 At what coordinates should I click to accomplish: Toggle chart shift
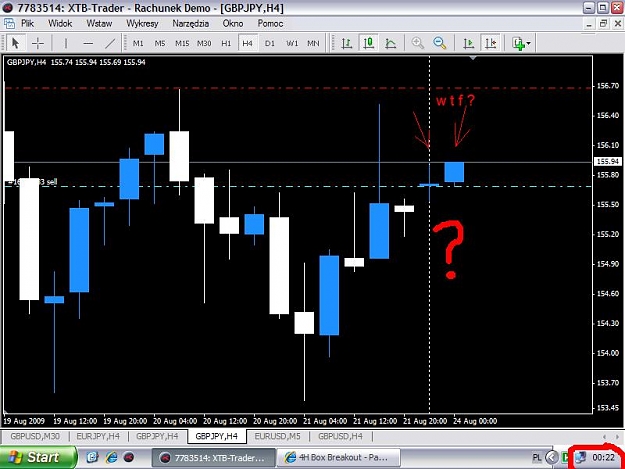491,43
